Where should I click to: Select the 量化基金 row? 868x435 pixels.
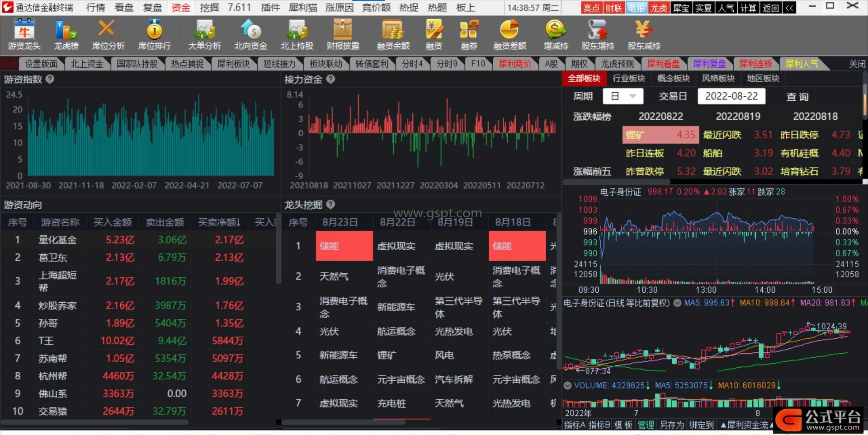tap(138, 240)
